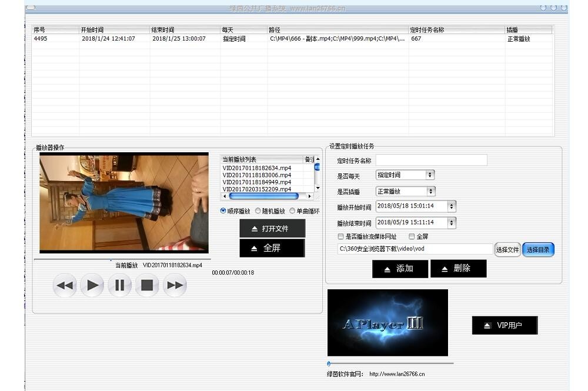
Task: Click the 删除 delete task button
Action: (458, 269)
